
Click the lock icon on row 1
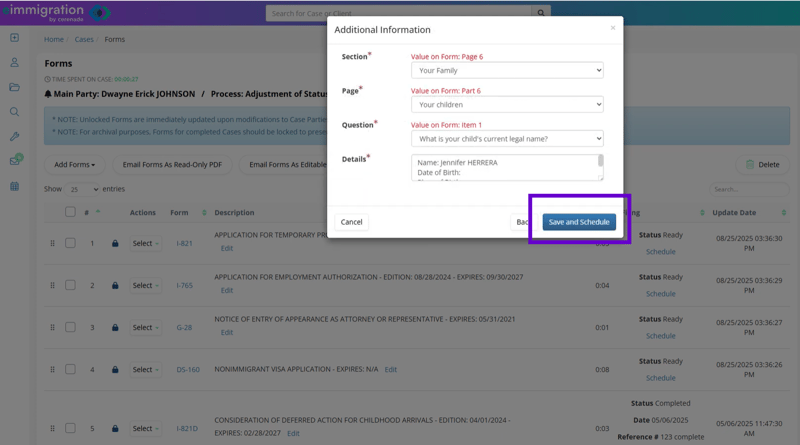(115, 244)
